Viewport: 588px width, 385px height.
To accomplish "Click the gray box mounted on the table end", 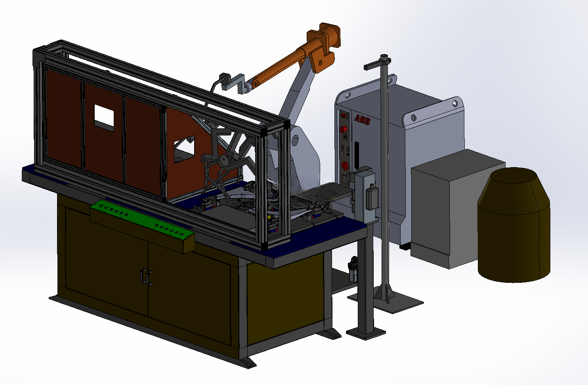I will click(x=365, y=194).
